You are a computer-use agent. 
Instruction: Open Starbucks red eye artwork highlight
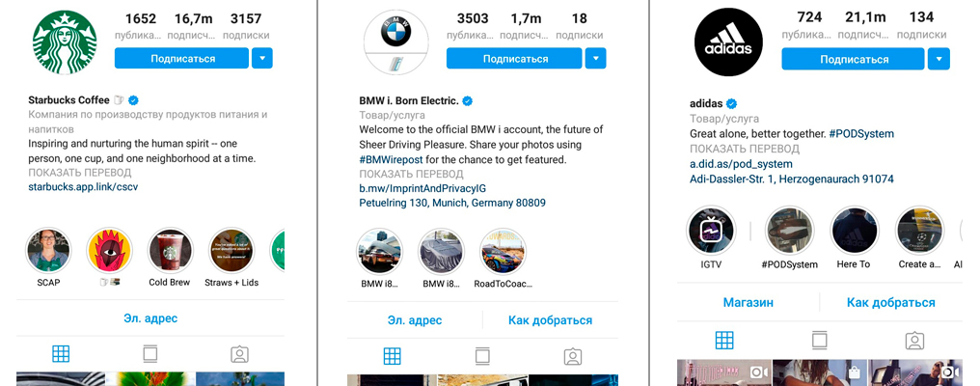coord(109,250)
